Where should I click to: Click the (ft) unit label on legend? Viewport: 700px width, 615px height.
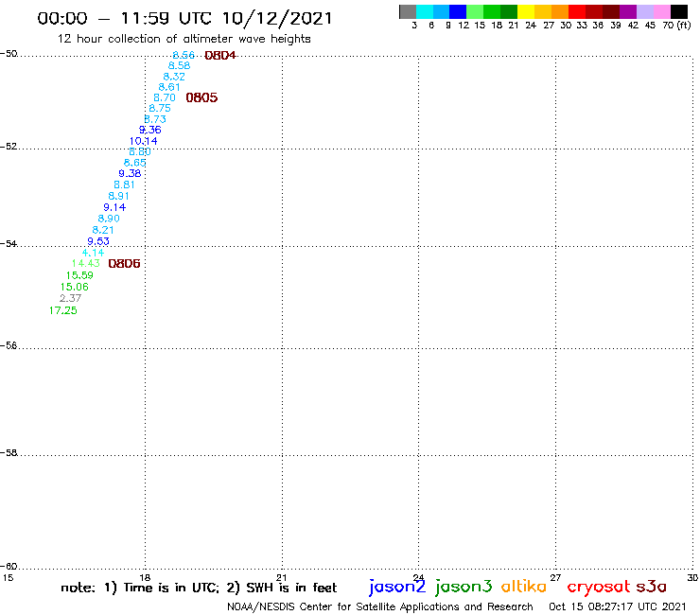(x=684, y=26)
